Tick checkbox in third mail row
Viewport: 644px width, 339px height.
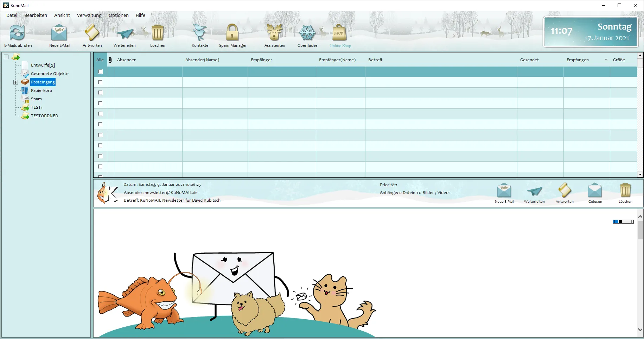click(100, 93)
